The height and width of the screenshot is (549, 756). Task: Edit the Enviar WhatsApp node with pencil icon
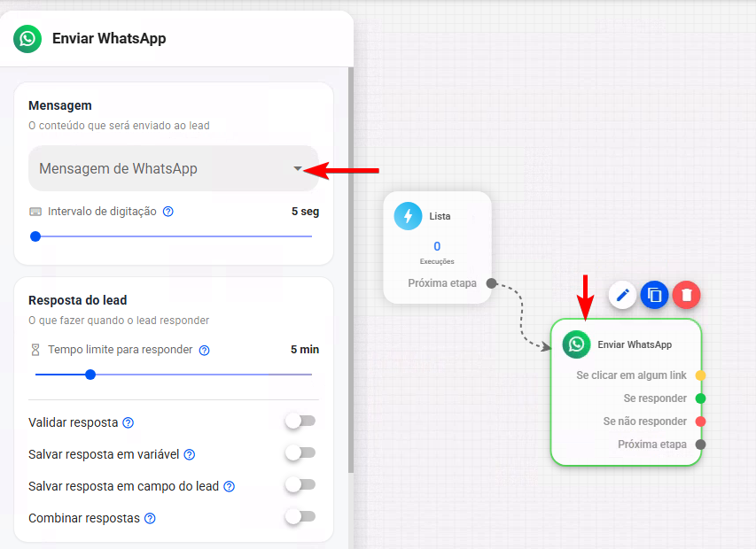pyautogui.click(x=622, y=295)
